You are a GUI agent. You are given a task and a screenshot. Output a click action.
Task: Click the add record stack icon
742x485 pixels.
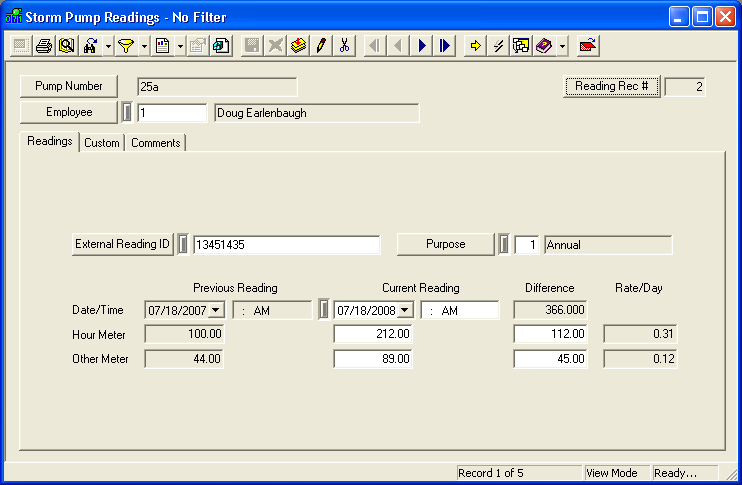pyautogui.click(x=298, y=46)
